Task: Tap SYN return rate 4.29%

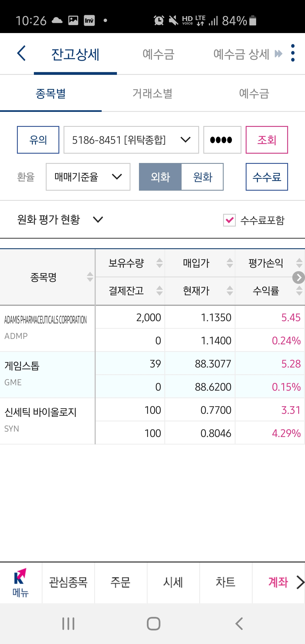Action: (286, 433)
